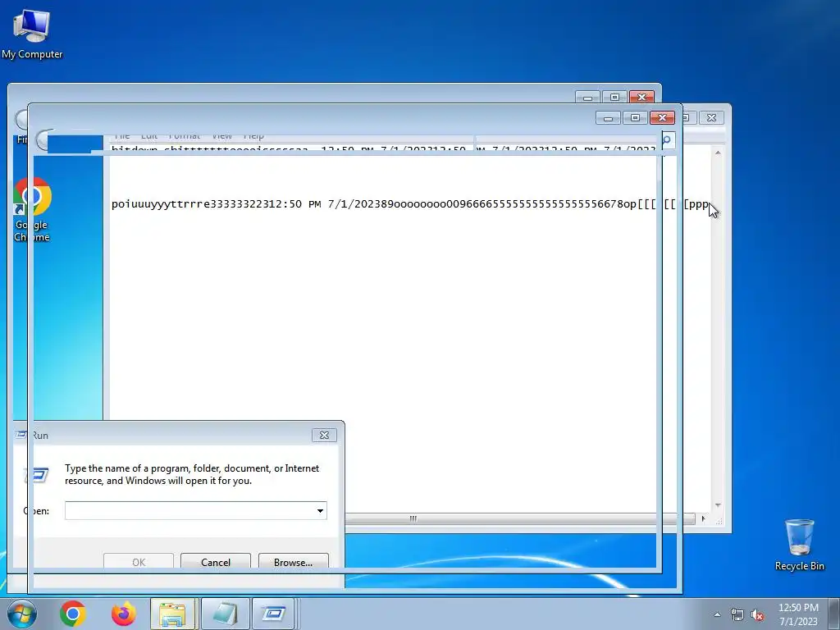Launch Chrome from the taskbar

click(x=73, y=614)
